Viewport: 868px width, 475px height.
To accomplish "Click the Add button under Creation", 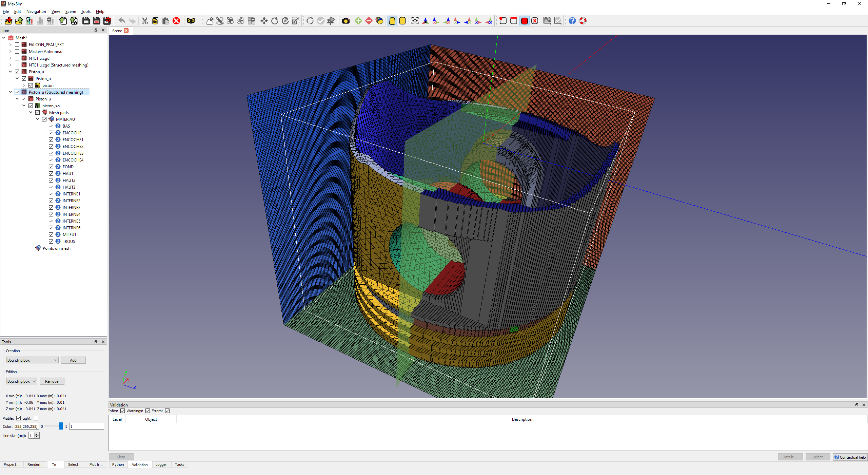I will tap(73, 360).
